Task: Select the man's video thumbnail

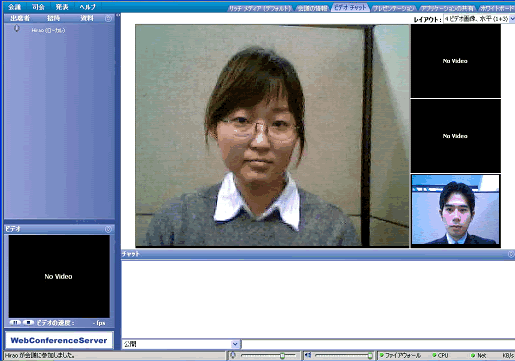Action: 456,210
